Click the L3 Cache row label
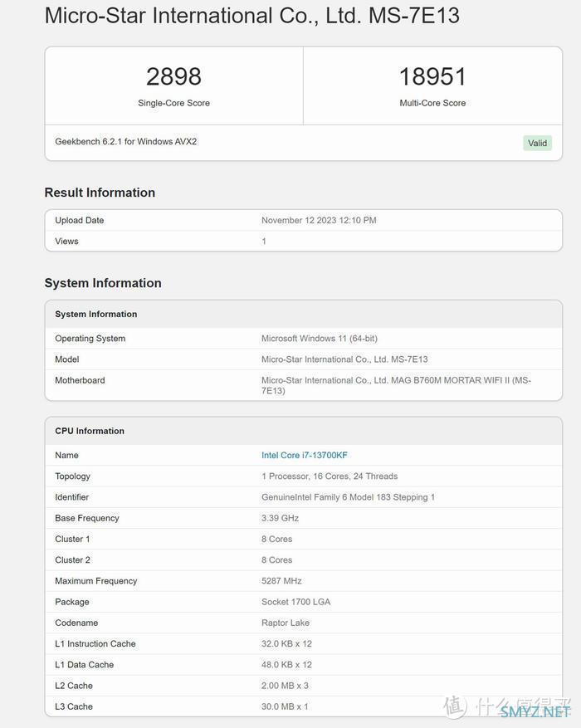Image resolution: width=581 pixels, height=728 pixels. [x=74, y=706]
